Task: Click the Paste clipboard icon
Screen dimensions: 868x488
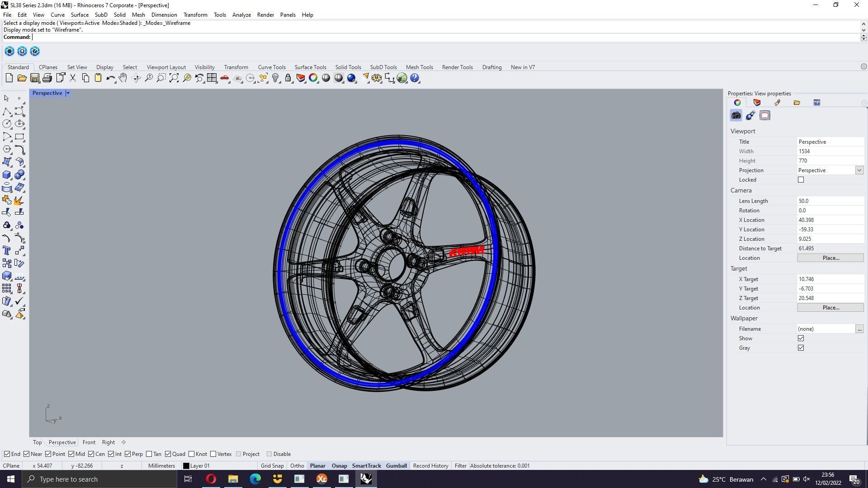Action: tap(98, 78)
